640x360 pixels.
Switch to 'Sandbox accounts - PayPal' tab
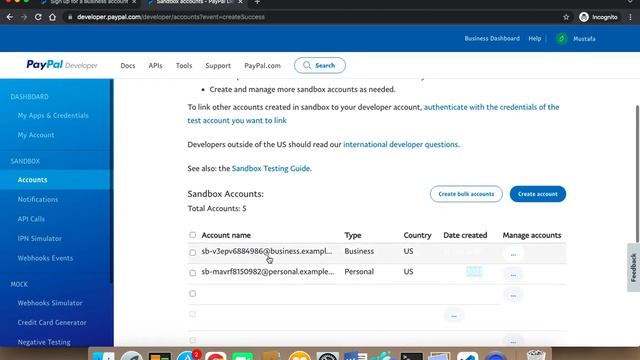point(193,2)
